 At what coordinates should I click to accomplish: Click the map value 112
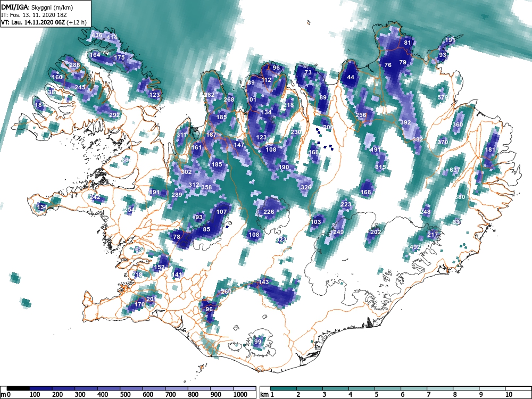coord(267,80)
